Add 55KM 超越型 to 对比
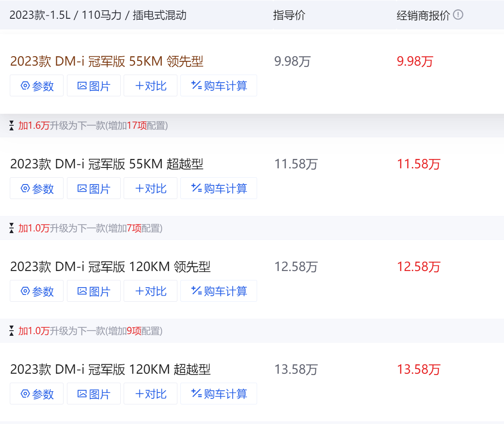 [151, 188]
